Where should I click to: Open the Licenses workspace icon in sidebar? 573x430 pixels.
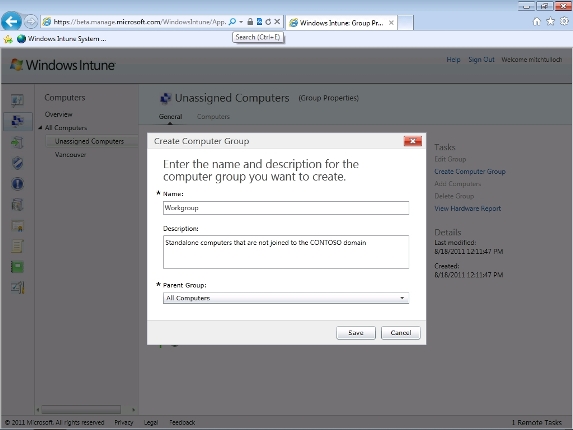click(17, 226)
